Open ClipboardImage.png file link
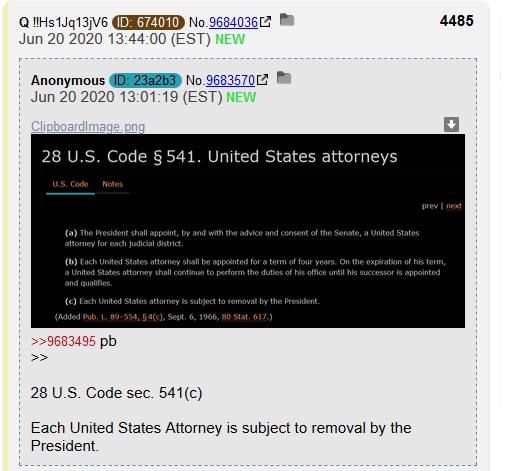The height and width of the screenshot is (471, 514). (88, 127)
